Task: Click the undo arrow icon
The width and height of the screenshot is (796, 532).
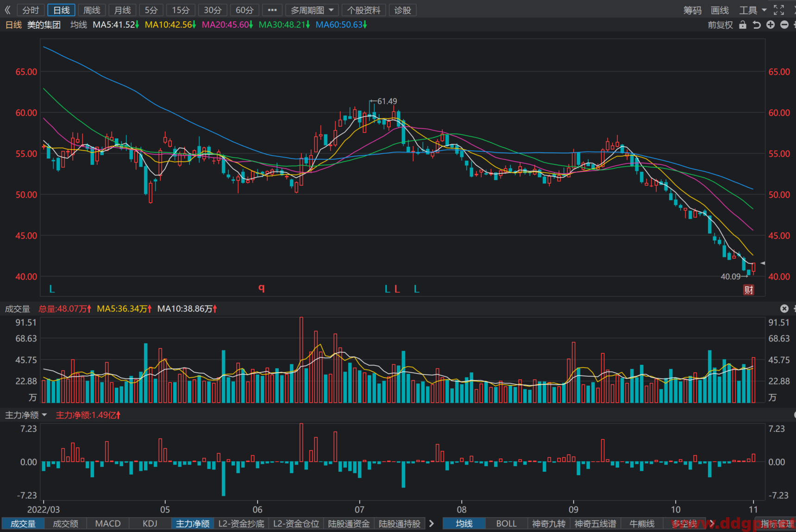Action: click(x=757, y=25)
